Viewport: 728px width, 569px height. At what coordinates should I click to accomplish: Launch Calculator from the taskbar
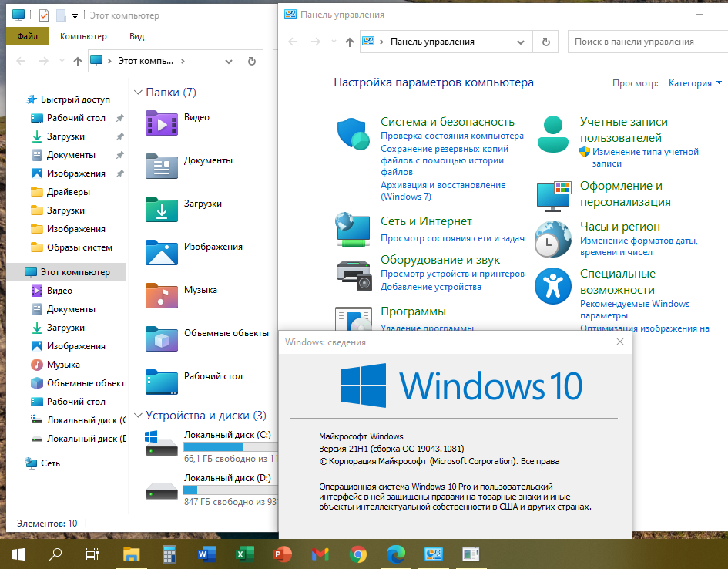pyautogui.click(x=169, y=554)
